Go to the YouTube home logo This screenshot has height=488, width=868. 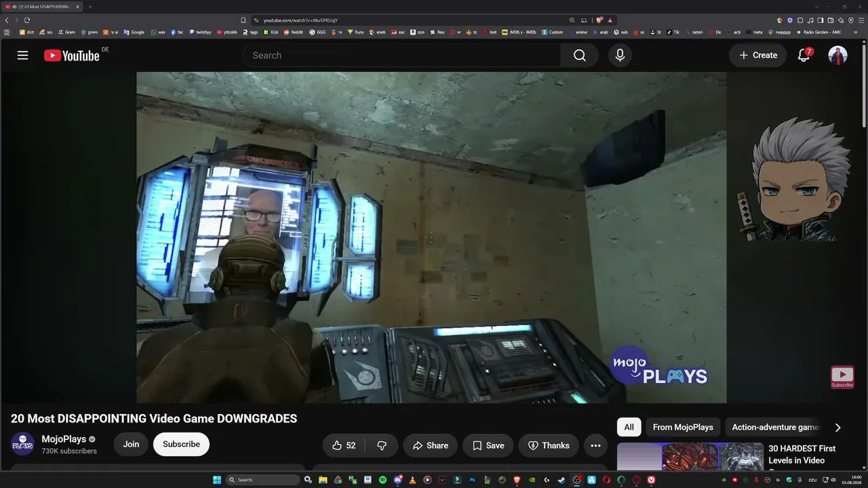pos(72,56)
